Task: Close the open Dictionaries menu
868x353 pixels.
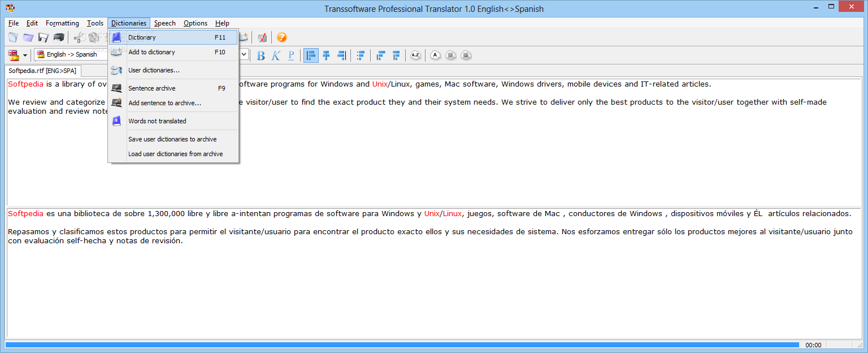Action: (x=129, y=23)
